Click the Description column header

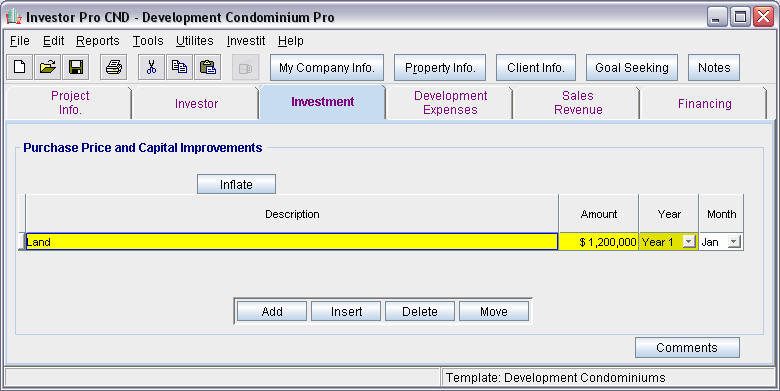(x=292, y=214)
